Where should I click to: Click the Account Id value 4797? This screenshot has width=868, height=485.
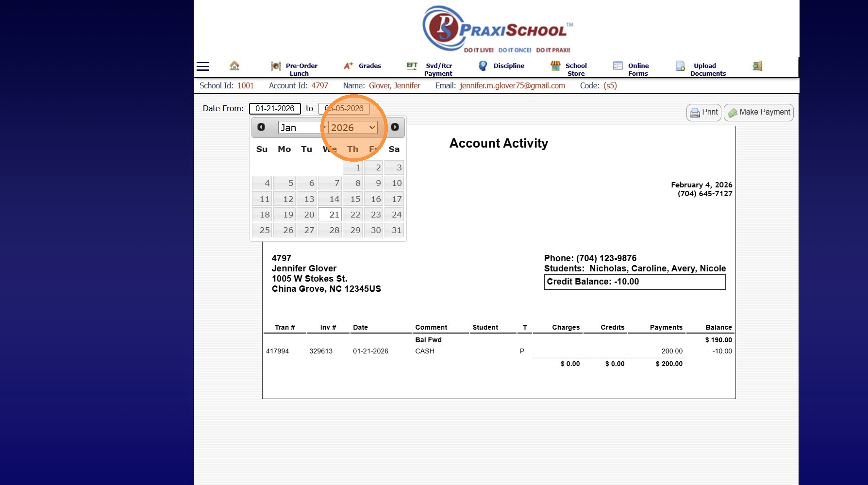click(x=320, y=86)
